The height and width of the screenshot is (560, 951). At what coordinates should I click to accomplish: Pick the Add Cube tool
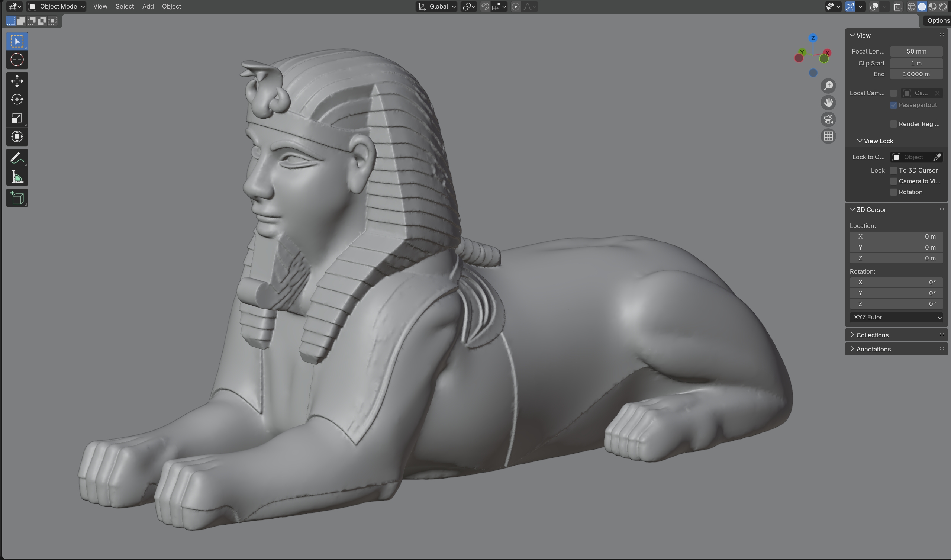[x=17, y=198]
